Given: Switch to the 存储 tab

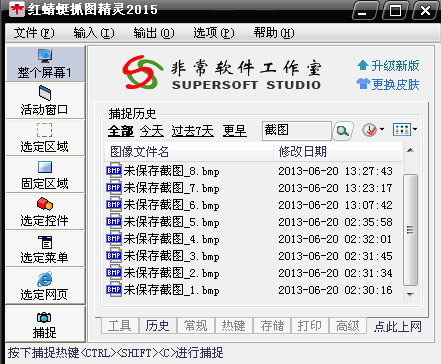Looking at the screenshot, I should pyautogui.click(x=272, y=326).
